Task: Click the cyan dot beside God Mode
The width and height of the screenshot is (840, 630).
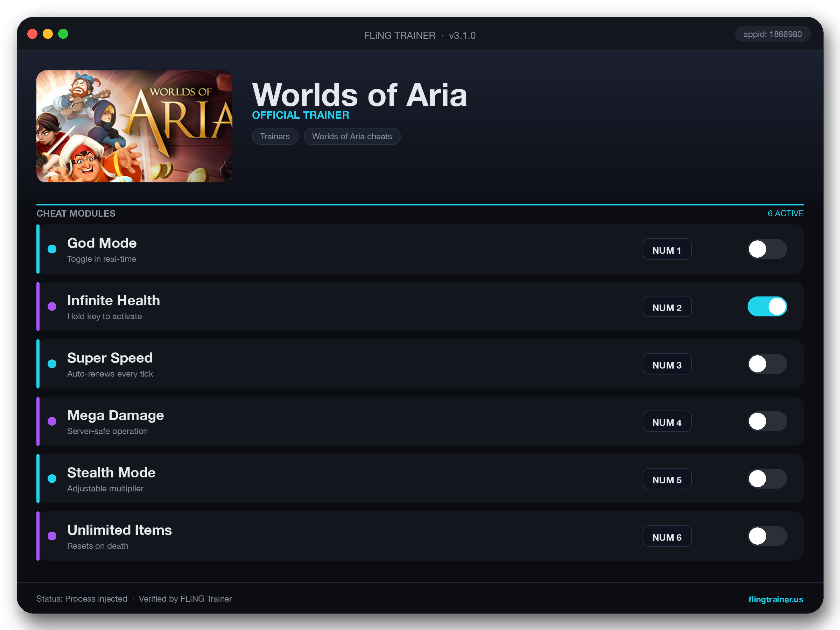Action: coord(52,249)
